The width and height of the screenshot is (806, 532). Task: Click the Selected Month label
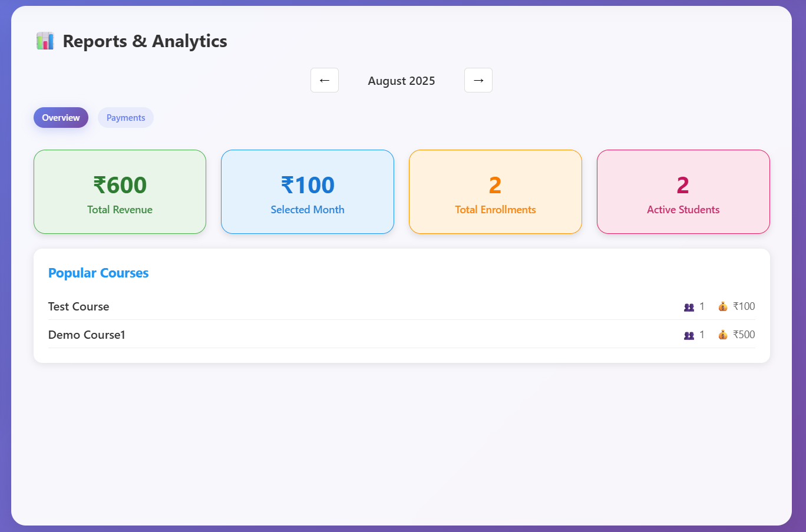point(308,210)
